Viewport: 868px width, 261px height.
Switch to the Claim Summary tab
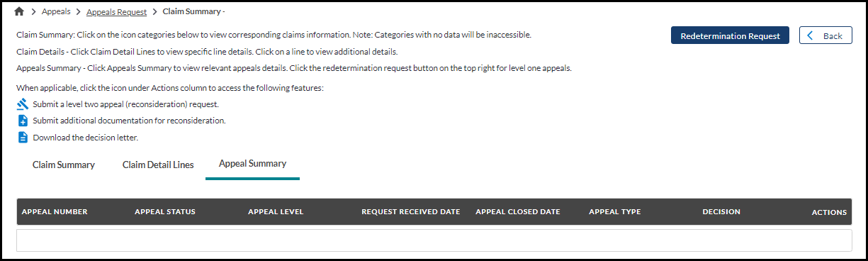click(x=64, y=165)
